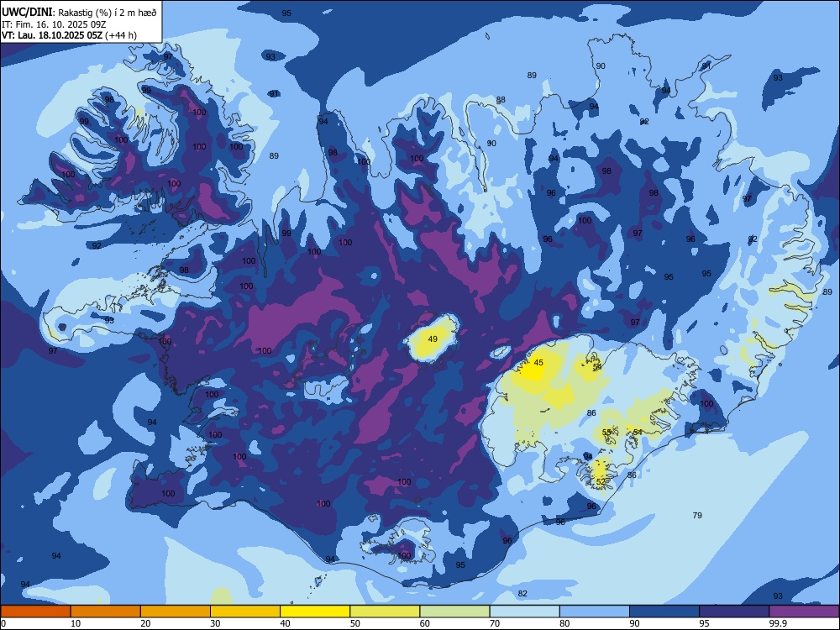The width and height of the screenshot is (840, 630).
Task: Click the dark indigo 95–99.9 legend swatch
Action: [x=734, y=612]
